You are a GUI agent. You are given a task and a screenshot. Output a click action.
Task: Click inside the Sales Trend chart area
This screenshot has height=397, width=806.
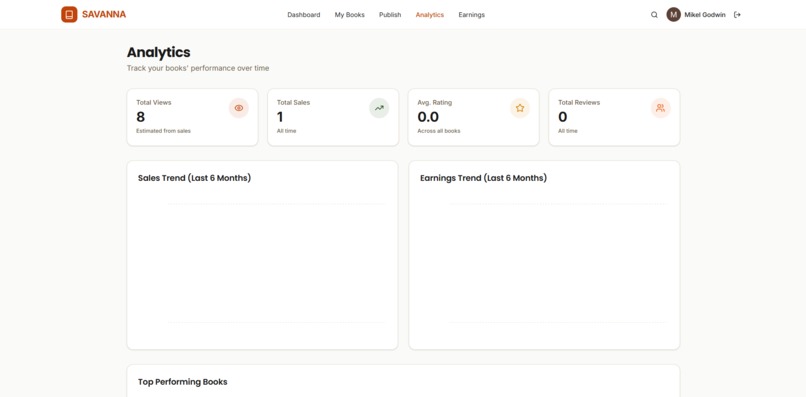[x=276, y=263]
